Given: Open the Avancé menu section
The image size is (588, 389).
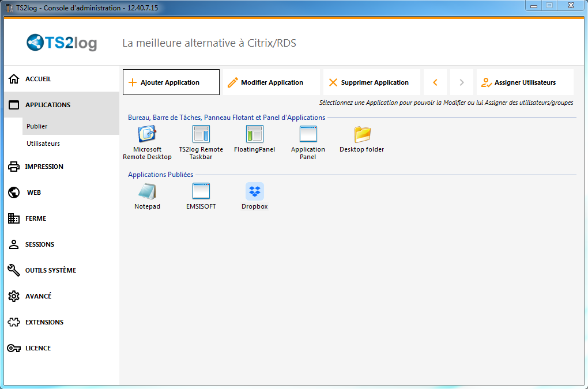Looking at the screenshot, I should (62, 296).
